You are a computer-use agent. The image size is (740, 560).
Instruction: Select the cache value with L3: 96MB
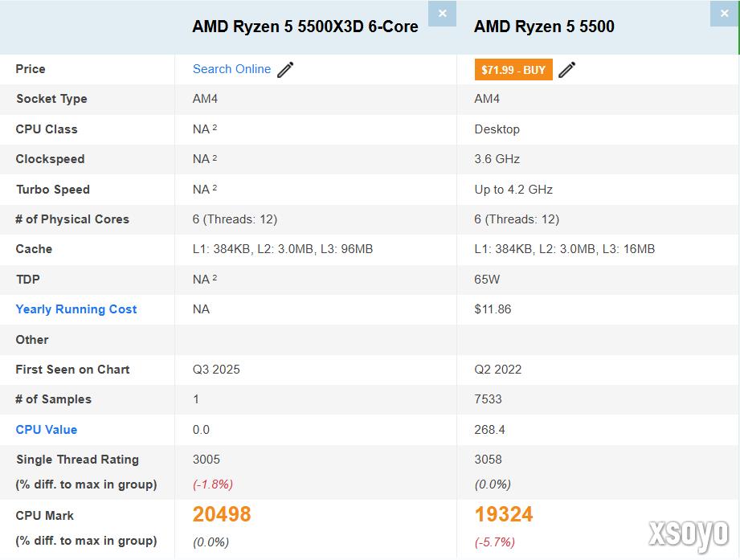[283, 248]
